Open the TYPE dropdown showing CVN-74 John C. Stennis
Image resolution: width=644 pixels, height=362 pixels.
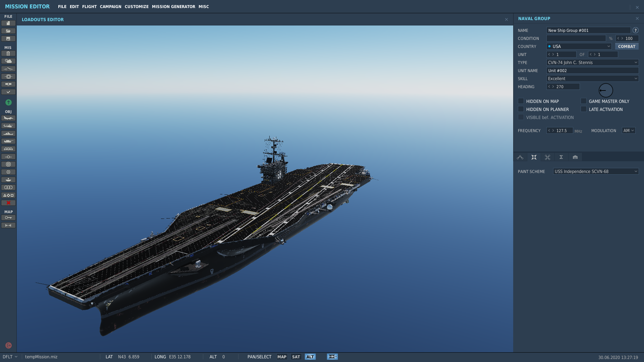(592, 62)
